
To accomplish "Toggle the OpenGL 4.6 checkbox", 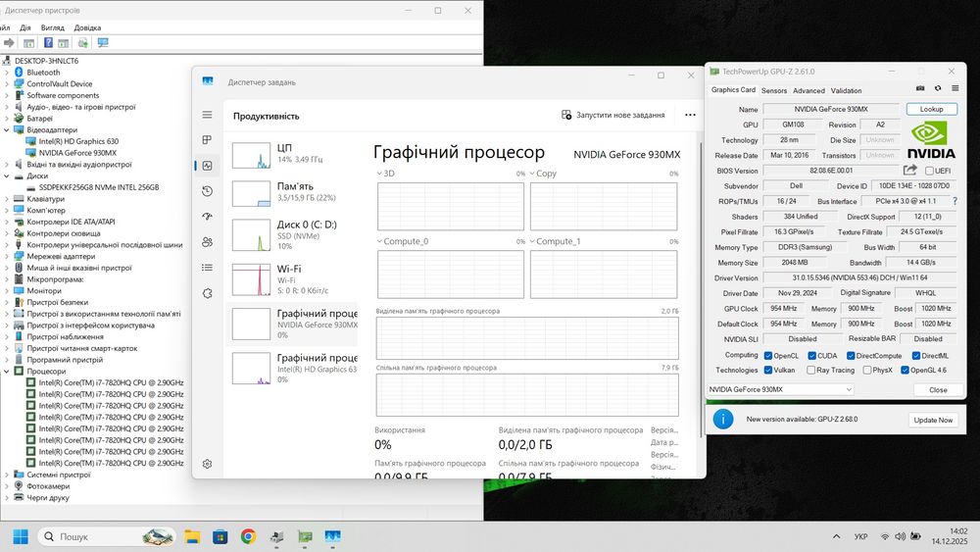I will click(905, 370).
